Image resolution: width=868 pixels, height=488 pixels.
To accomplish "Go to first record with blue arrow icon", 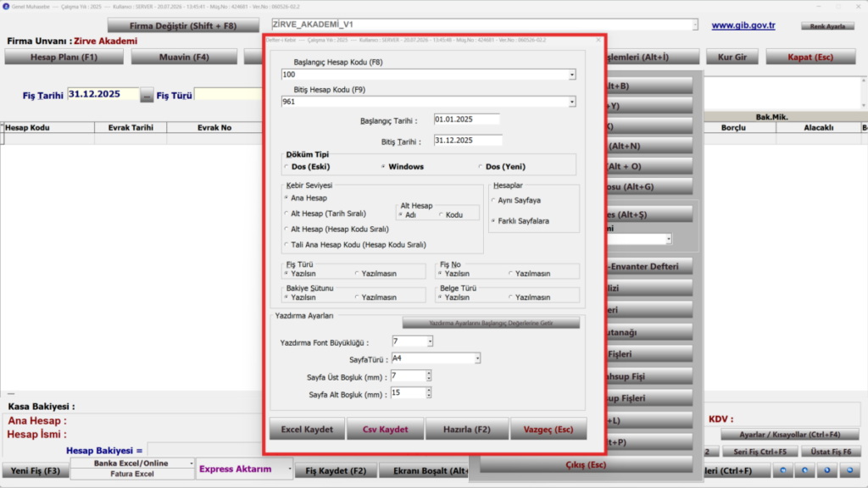I will tap(782, 470).
